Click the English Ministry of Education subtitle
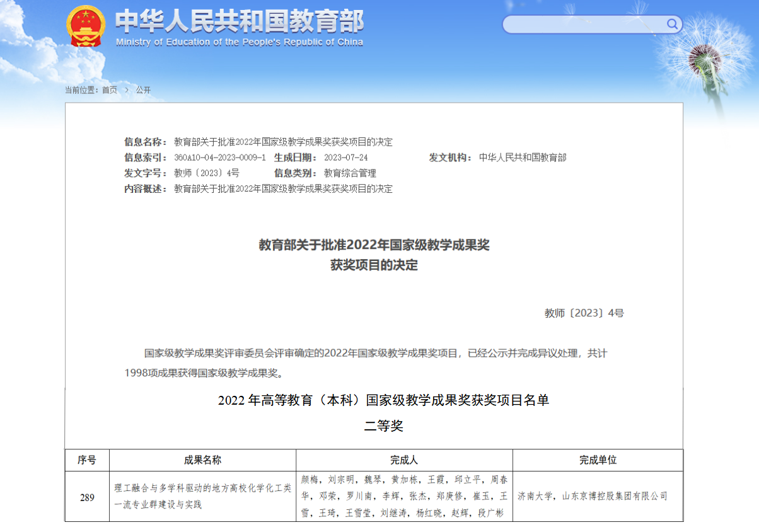This screenshot has width=759, height=532. tap(240, 42)
